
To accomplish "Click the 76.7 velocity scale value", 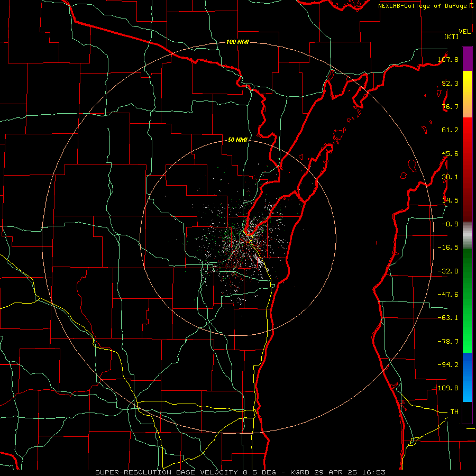I will point(450,106).
